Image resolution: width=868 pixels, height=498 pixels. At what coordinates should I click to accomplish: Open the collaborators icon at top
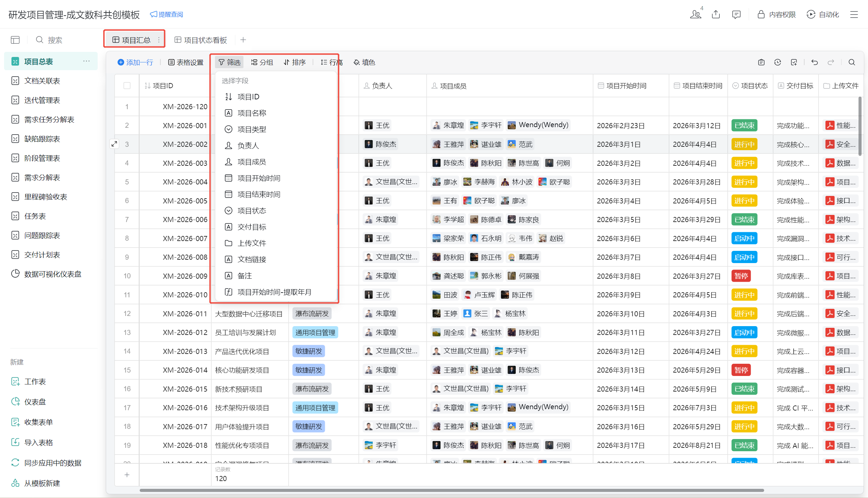[695, 14]
